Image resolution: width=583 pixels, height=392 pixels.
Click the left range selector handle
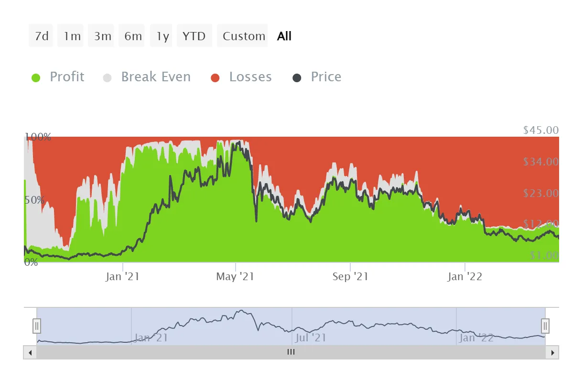[37, 326]
